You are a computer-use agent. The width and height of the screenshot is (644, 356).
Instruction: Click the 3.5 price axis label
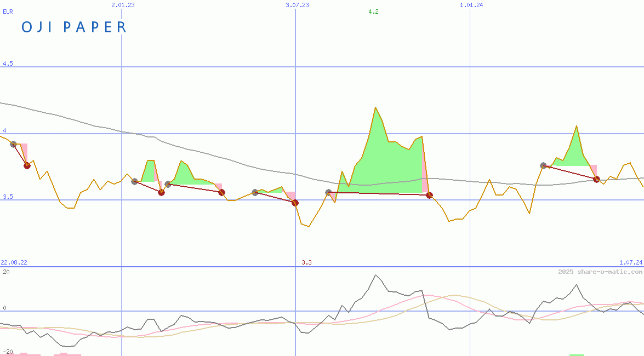[8, 197]
